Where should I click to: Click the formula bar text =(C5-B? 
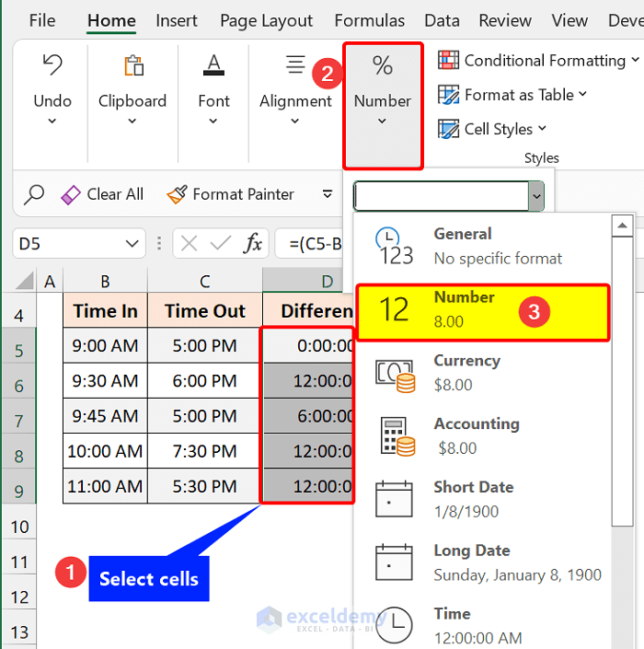[x=316, y=244]
